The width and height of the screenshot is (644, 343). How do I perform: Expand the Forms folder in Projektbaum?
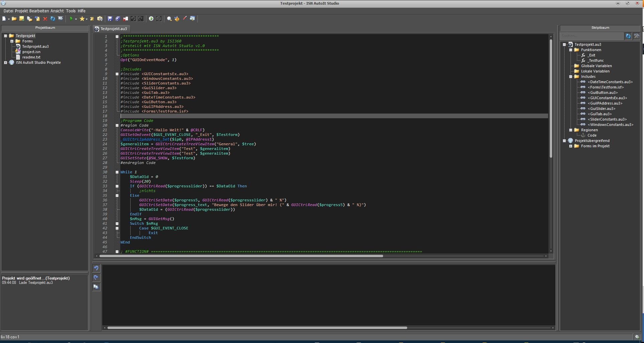pyautogui.click(x=12, y=41)
